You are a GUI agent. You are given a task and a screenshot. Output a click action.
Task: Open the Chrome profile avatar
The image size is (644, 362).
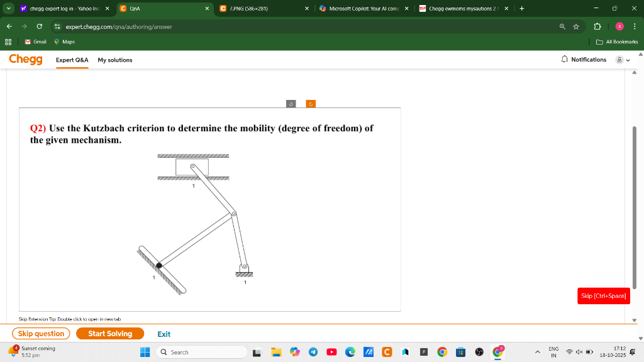click(619, 26)
